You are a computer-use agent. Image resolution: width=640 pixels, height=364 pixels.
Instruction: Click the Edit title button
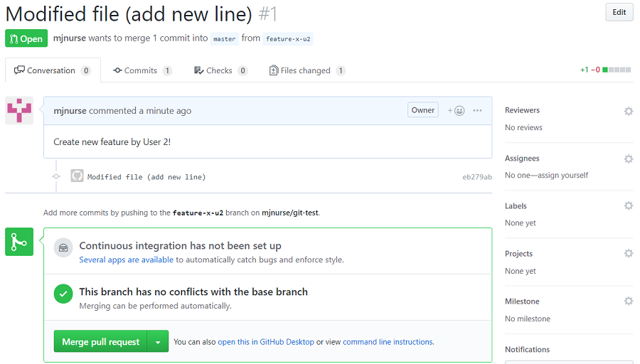click(x=619, y=12)
